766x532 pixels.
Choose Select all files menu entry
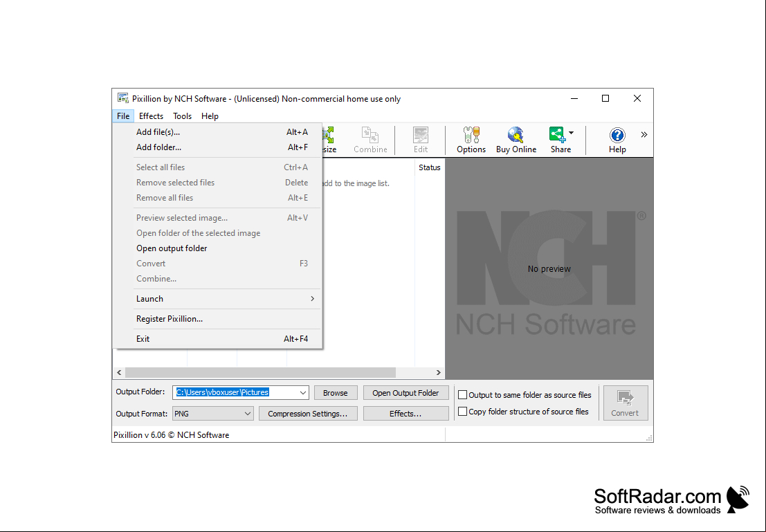[x=217, y=167]
